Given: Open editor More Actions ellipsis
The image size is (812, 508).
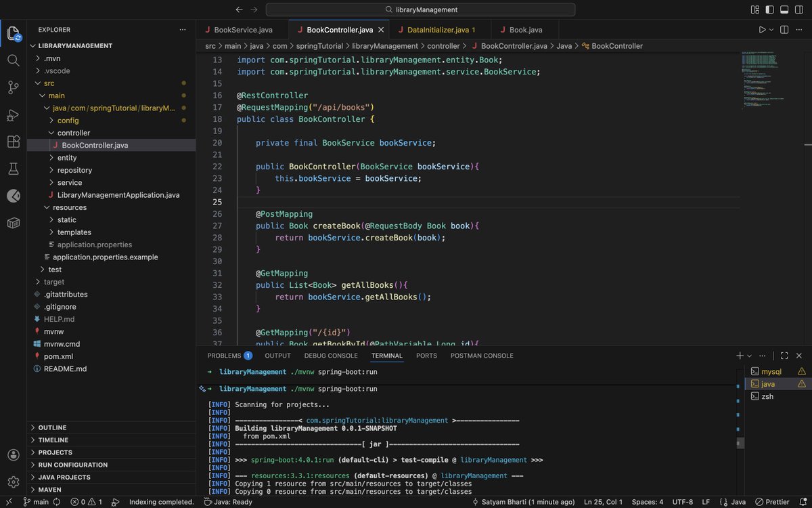Looking at the screenshot, I should click(799, 30).
